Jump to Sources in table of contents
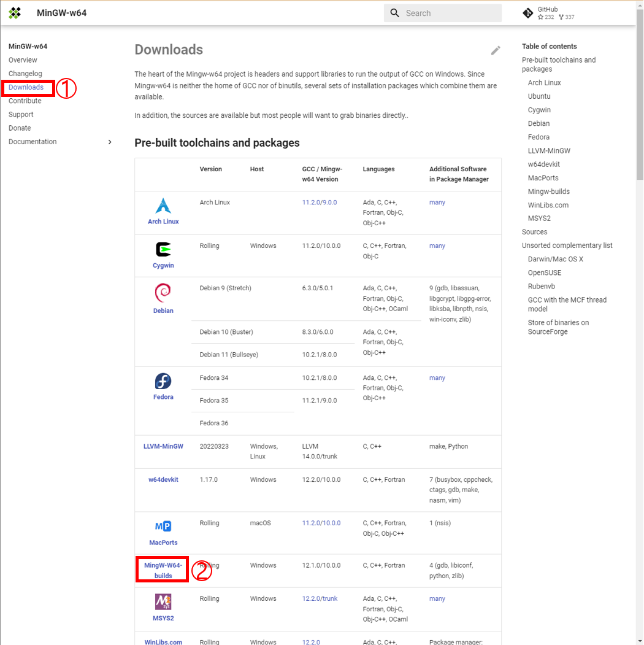Image resolution: width=644 pixels, height=645 pixels. (x=534, y=232)
